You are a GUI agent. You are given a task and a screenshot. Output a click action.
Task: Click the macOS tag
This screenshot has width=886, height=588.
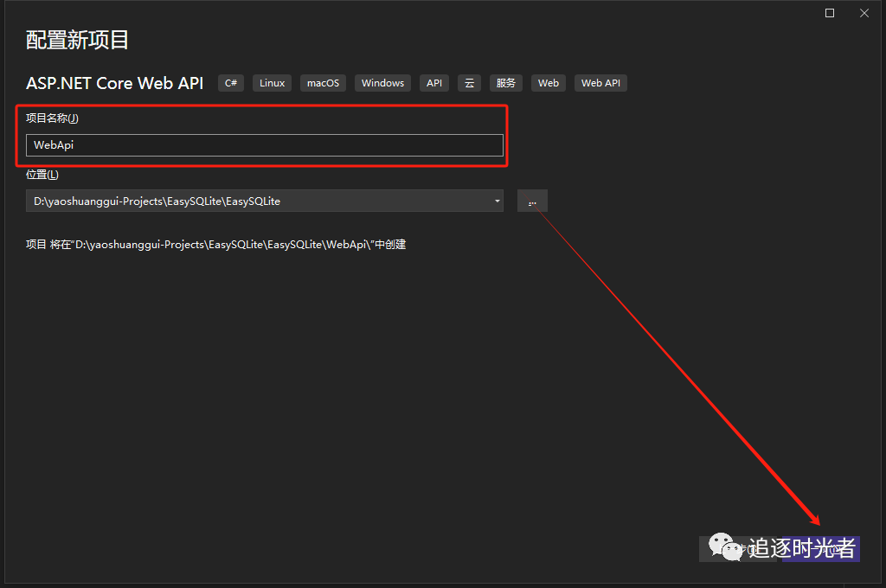[x=324, y=83]
